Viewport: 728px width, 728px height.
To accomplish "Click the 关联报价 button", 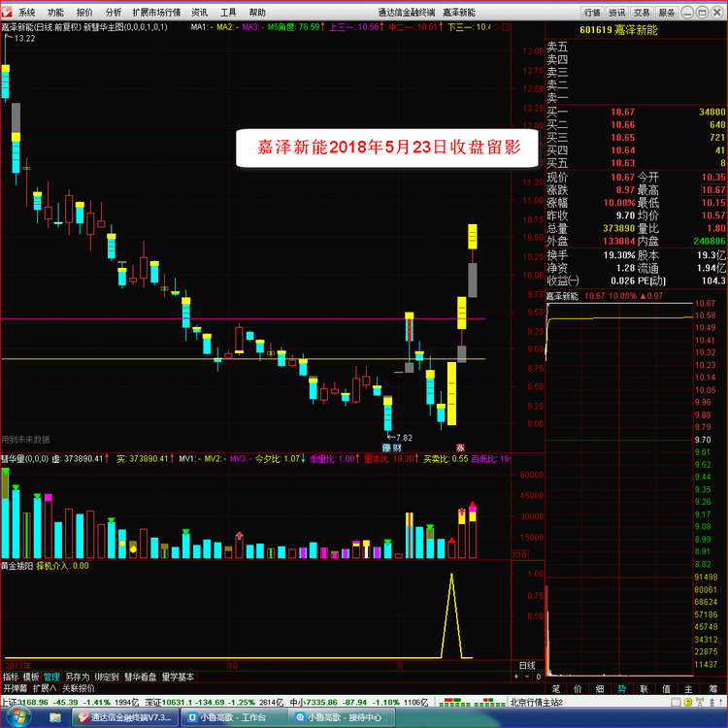I will point(79,688).
